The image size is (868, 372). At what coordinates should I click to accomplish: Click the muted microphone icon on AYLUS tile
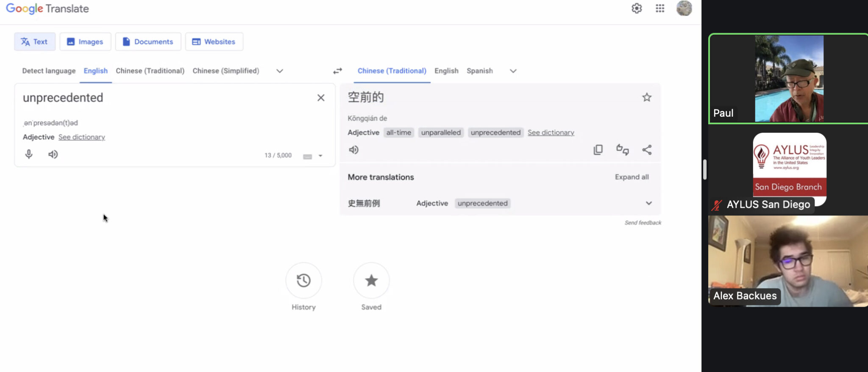717,205
